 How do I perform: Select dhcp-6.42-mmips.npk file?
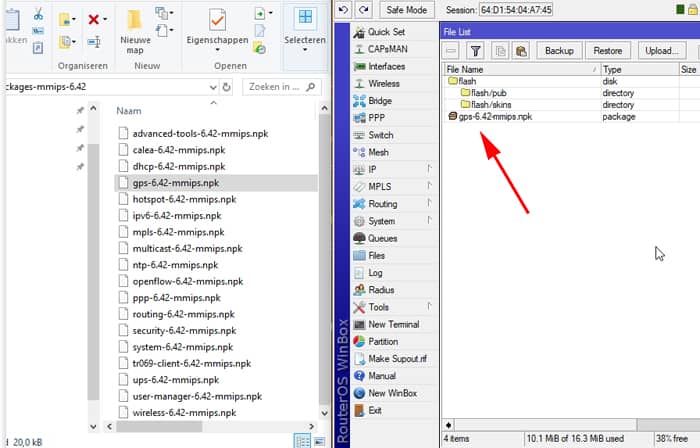179,166
